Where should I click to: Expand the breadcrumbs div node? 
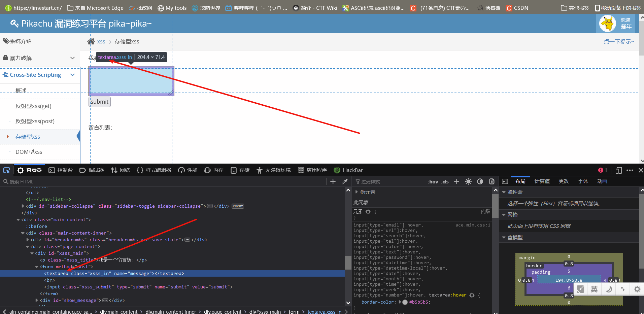28,240
